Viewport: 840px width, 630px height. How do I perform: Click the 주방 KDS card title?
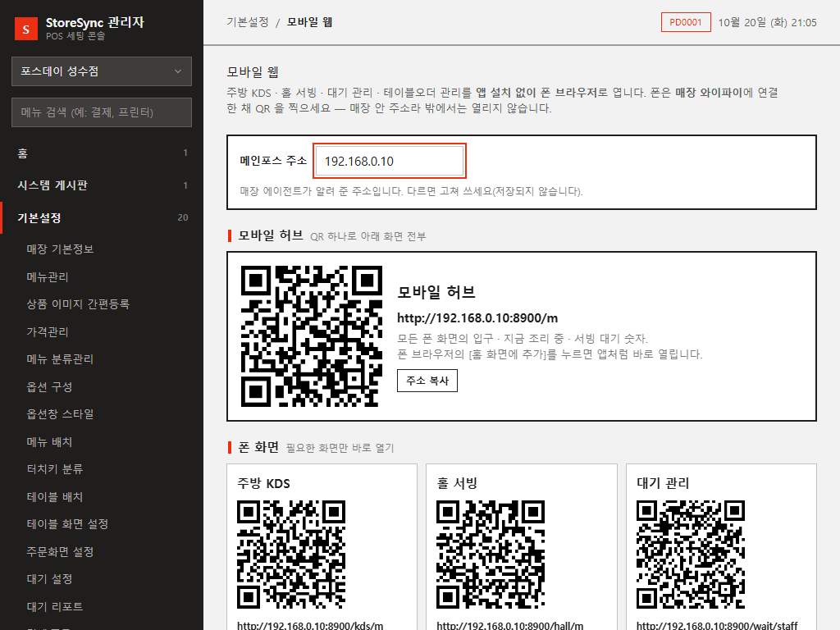263,483
